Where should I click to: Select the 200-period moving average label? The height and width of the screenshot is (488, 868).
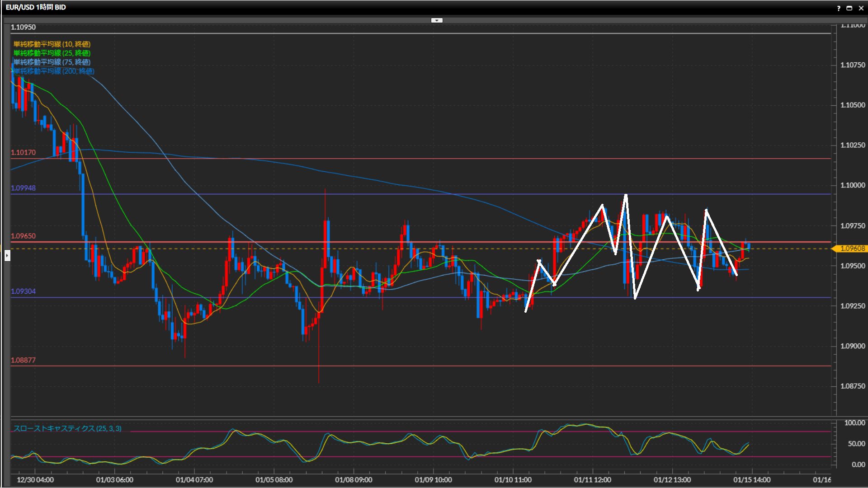coord(53,71)
